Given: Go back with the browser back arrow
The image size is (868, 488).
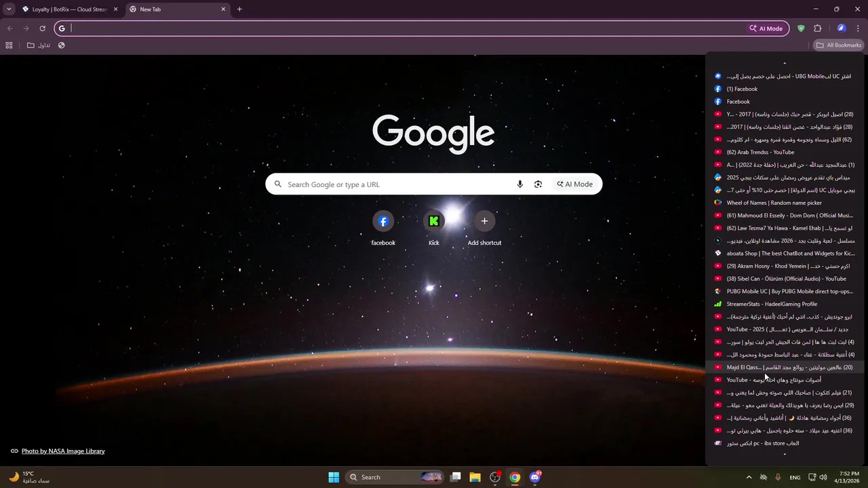Looking at the screenshot, I should point(9,28).
